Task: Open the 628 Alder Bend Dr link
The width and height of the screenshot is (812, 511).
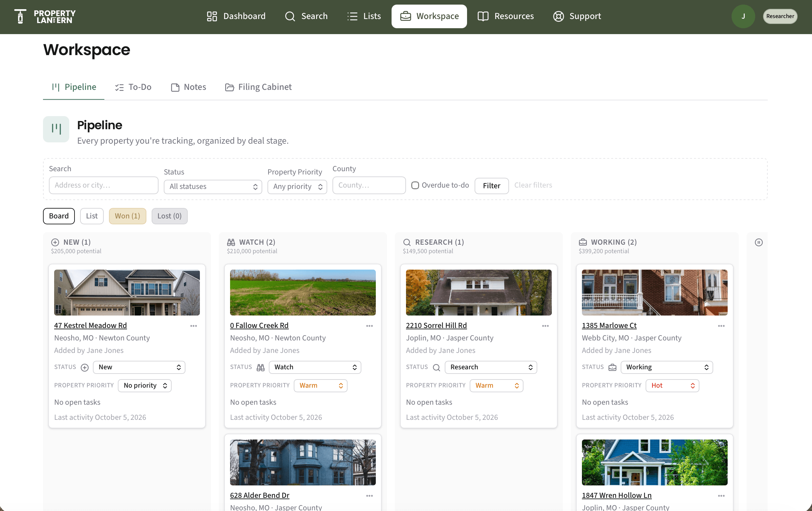Action: click(260, 495)
